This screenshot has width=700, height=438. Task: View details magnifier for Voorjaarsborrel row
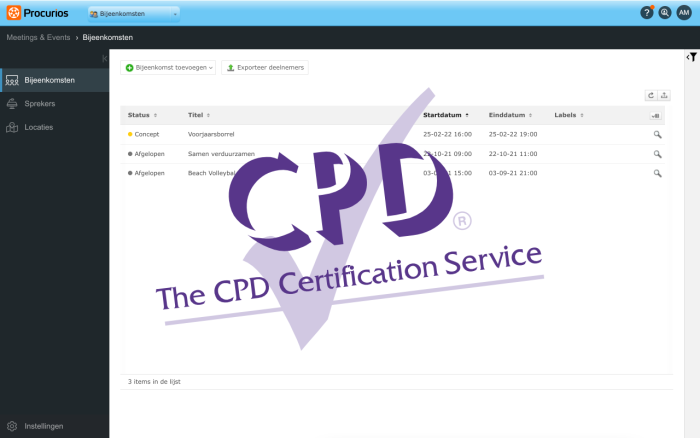point(658,134)
